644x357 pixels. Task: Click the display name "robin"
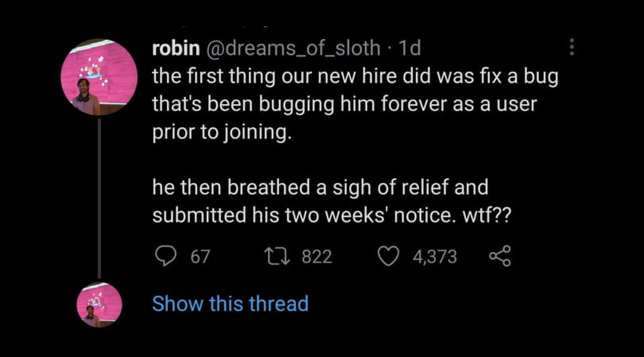tap(176, 48)
